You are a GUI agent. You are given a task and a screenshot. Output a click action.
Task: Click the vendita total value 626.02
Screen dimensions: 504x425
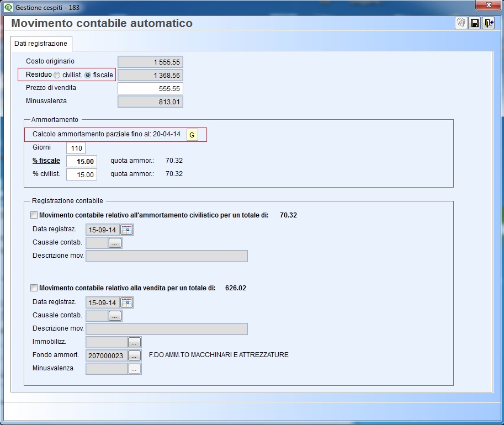coord(236,288)
